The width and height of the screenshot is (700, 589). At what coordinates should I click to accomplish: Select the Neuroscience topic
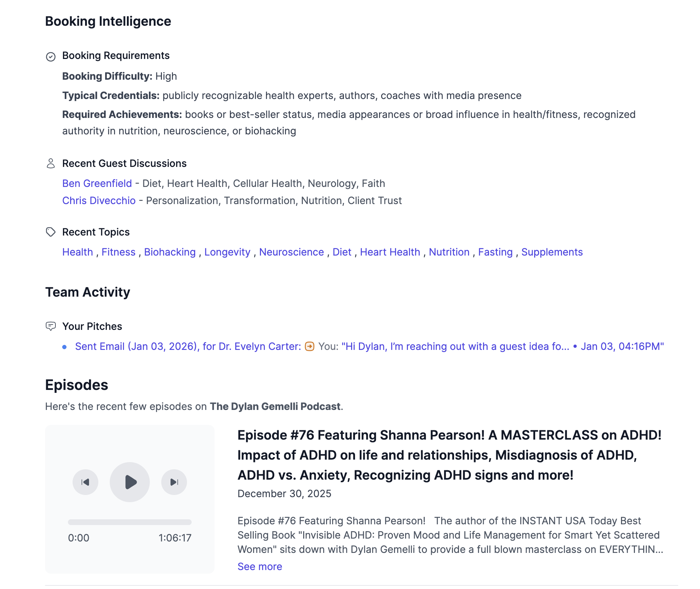pyautogui.click(x=292, y=252)
